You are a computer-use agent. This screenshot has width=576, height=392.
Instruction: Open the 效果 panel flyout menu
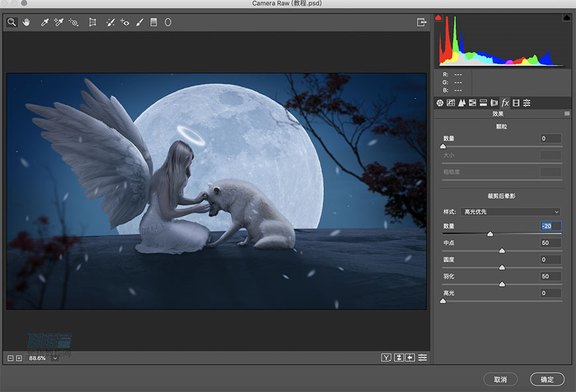point(567,113)
